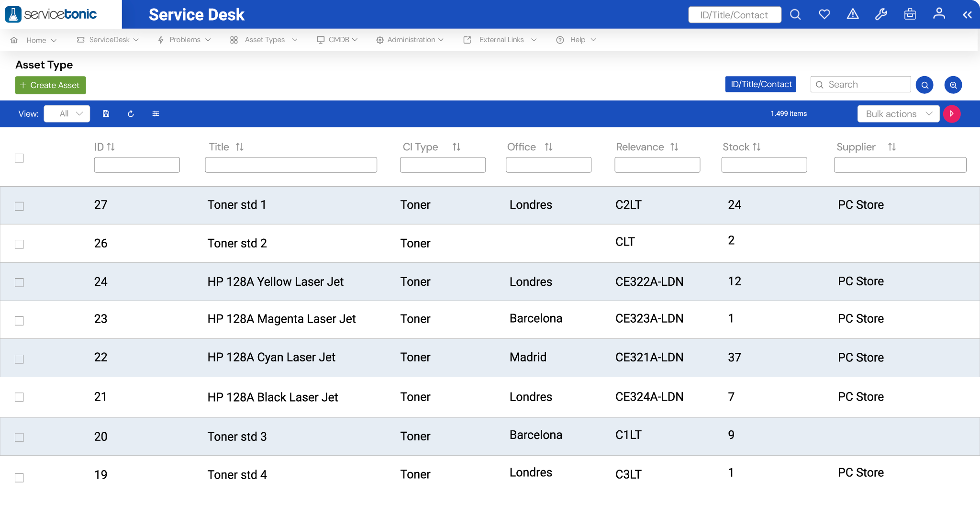This screenshot has height=517, width=980.
Task: Check the Toner std 4 row checkbox
Action: [x=19, y=478]
